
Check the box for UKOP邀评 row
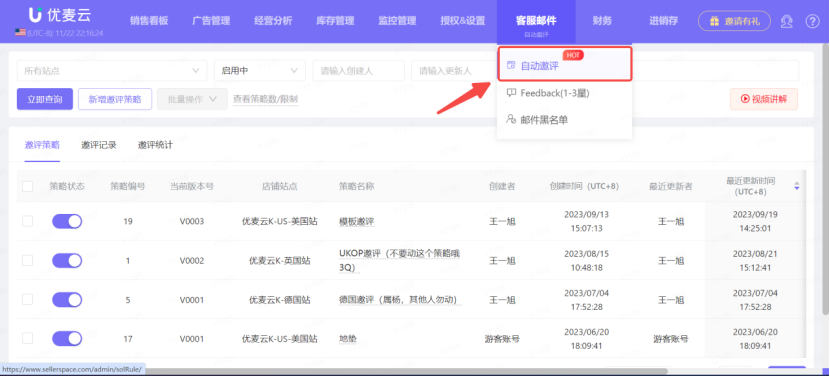pyautogui.click(x=28, y=261)
